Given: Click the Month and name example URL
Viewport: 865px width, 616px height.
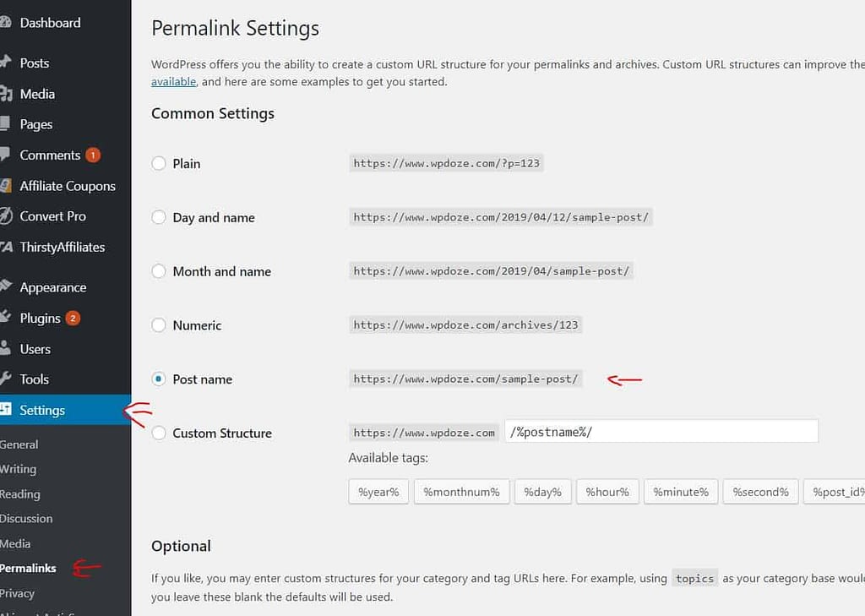Looking at the screenshot, I should (491, 271).
